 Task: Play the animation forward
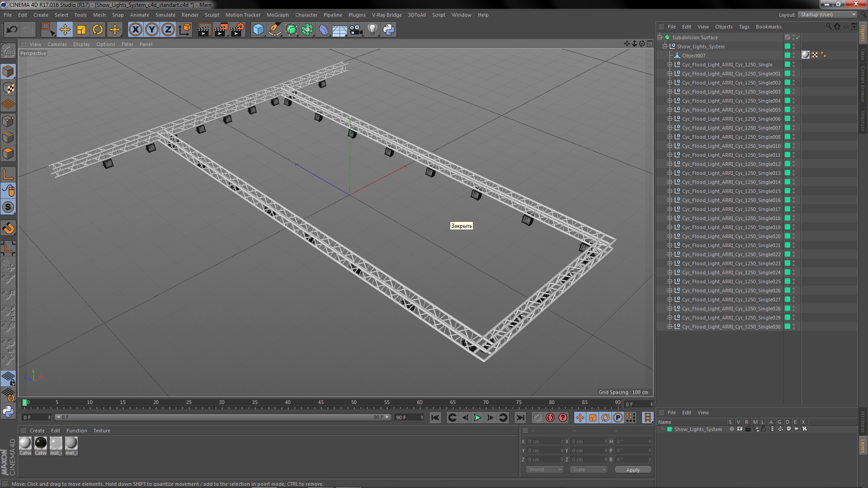(x=477, y=418)
